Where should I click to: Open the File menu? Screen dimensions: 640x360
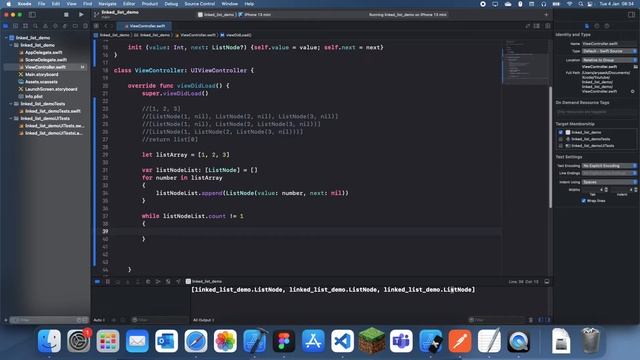pyautogui.click(x=41, y=4)
